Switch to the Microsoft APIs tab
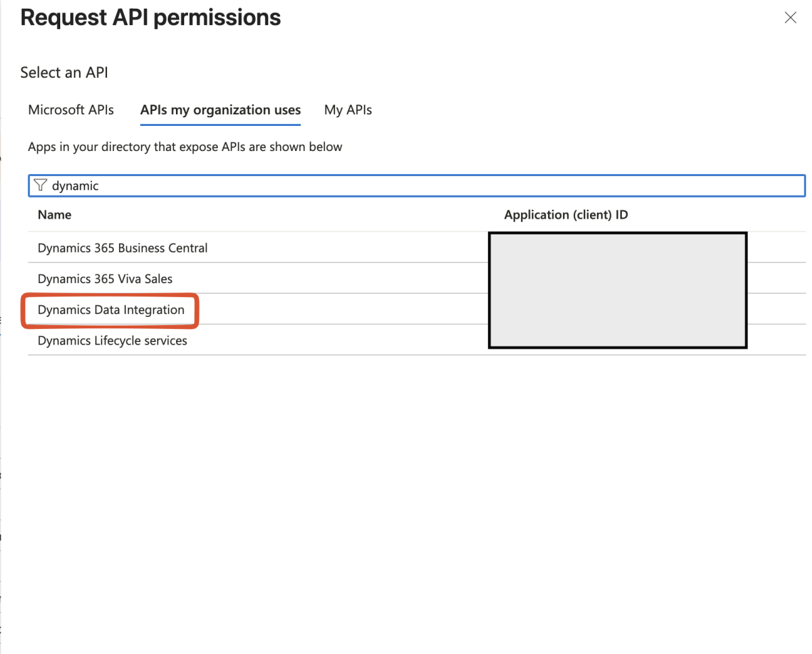Image resolution: width=812 pixels, height=654 pixels. click(71, 110)
